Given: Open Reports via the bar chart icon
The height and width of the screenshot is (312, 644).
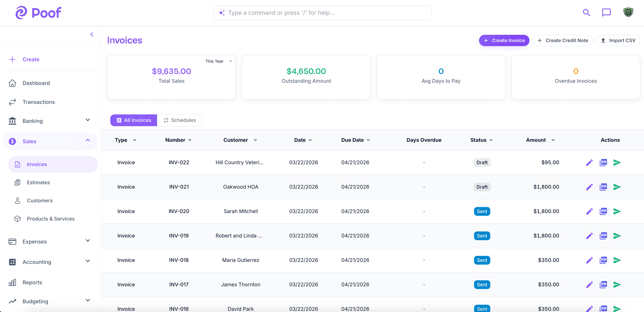Looking at the screenshot, I should coord(13,282).
